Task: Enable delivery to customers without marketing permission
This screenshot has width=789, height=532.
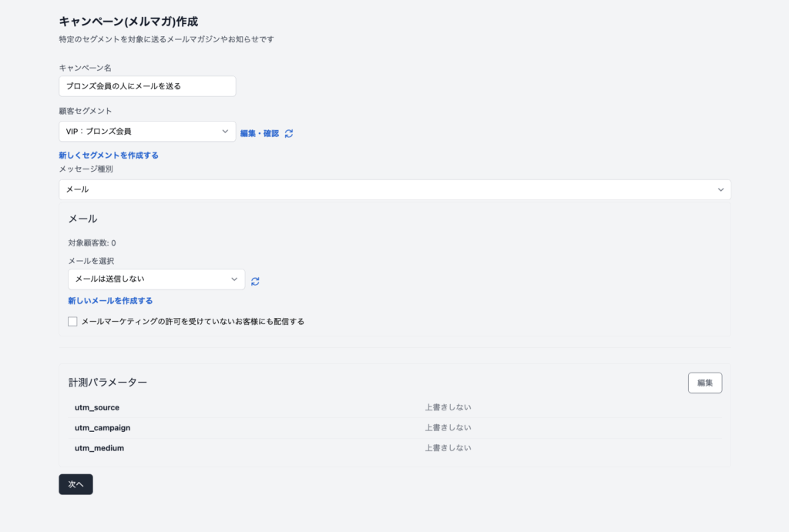Action: coord(72,322)
